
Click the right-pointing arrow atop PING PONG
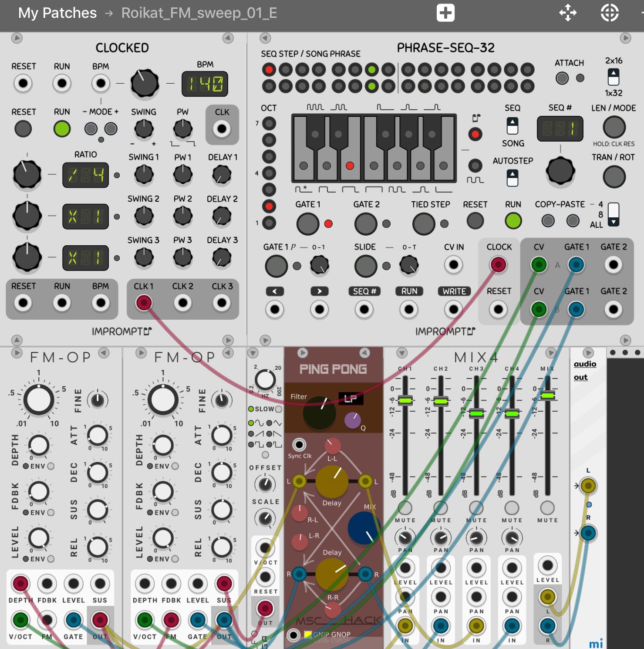(x=302, y=353)
